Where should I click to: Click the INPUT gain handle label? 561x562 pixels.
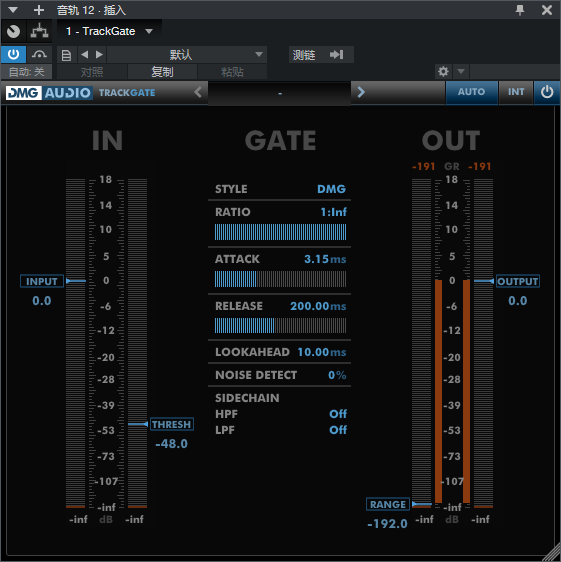coord(42,281)
